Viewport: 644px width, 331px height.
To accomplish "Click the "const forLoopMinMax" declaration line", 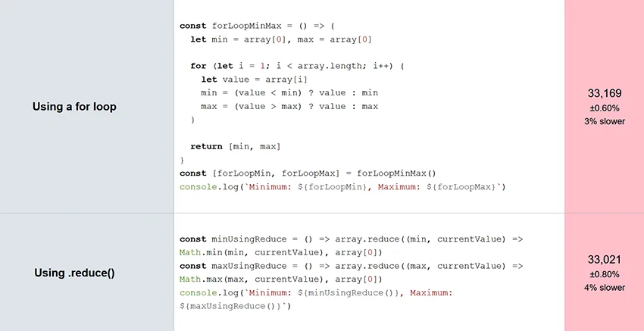I will [x=258, y=26].
